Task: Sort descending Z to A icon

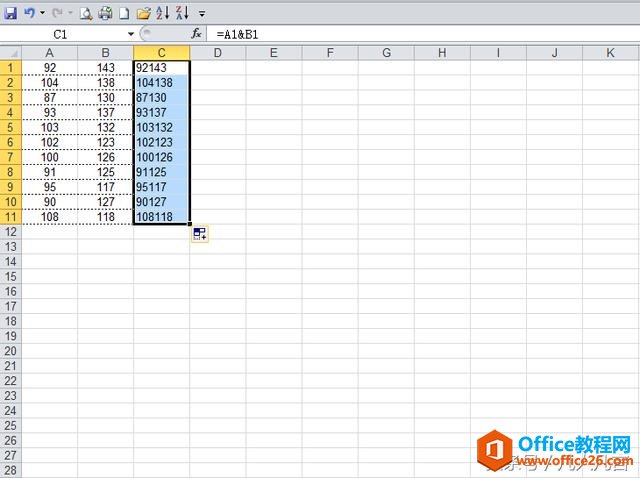Action: click(182, 13)
